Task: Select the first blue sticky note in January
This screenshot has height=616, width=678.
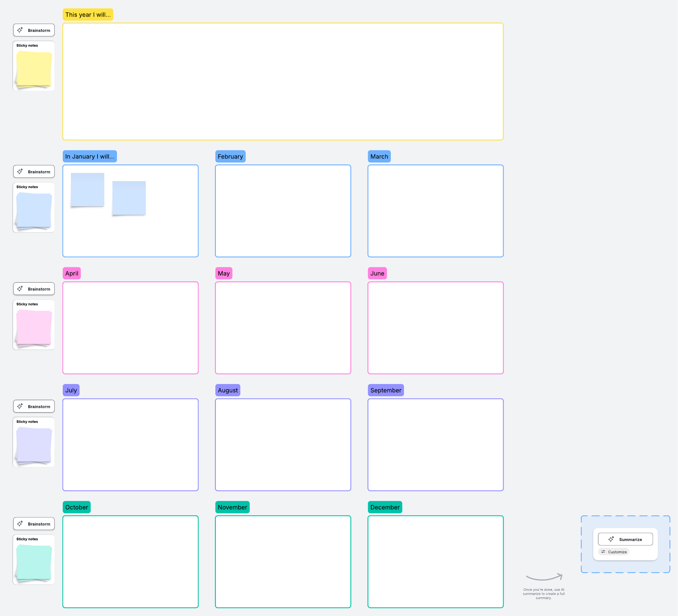Action: (x=88, y=189)
